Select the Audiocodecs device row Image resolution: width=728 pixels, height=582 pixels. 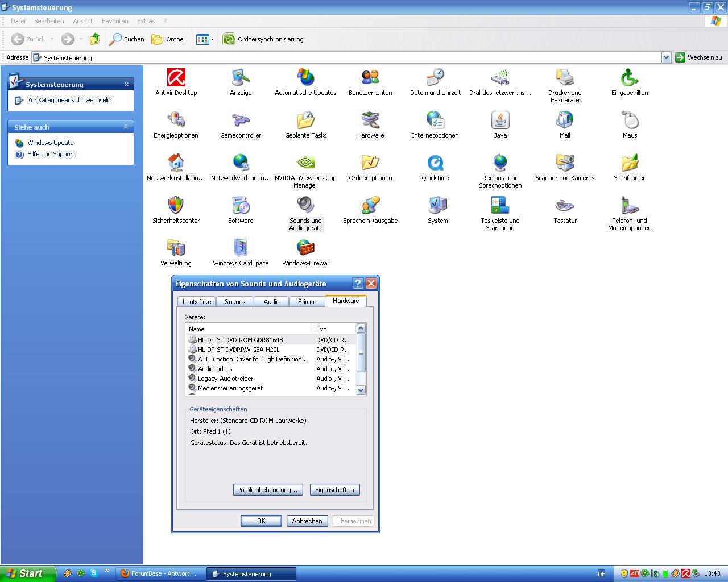click(x=271, y=369)
